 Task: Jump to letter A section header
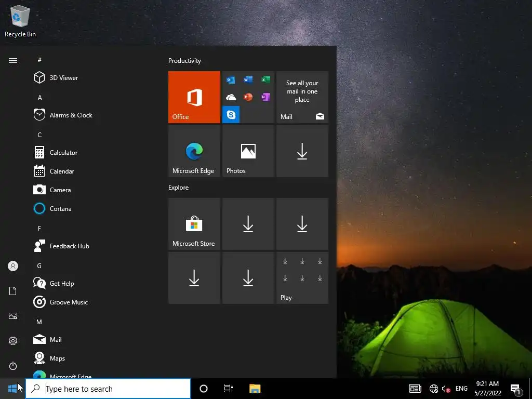39,97
